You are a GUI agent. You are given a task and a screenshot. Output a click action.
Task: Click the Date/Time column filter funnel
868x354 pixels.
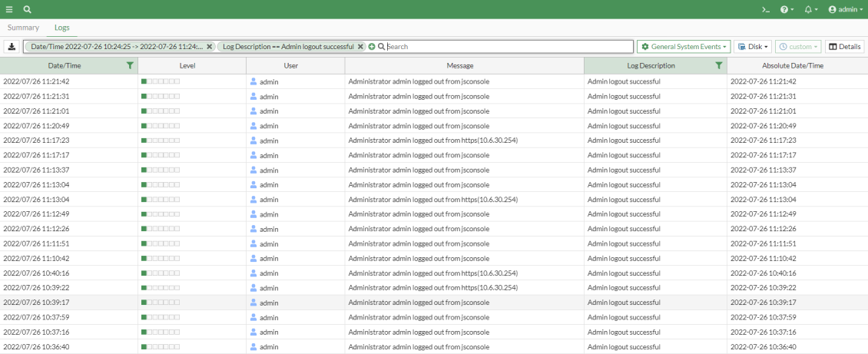click(x=129, y=66)
